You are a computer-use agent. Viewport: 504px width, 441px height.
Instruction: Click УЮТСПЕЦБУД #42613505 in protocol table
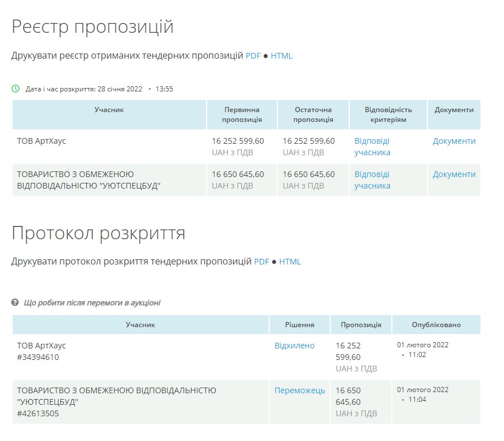click(x=117, y=402)
